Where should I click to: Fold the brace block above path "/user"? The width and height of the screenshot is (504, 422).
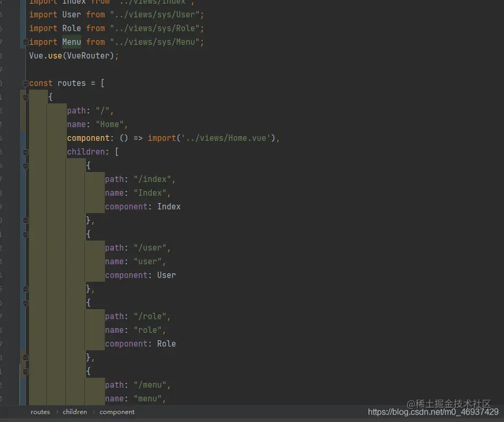25,235
